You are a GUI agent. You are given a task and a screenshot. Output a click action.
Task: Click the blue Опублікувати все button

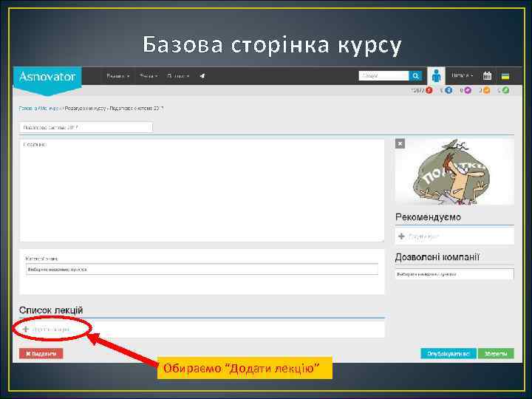click(x=449, y=353)
